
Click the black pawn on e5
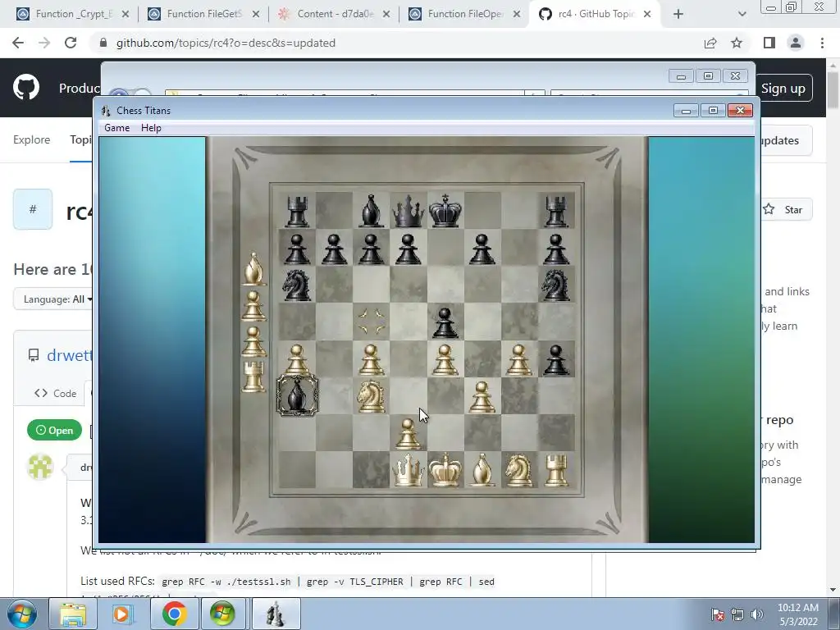tap(445, 322)
